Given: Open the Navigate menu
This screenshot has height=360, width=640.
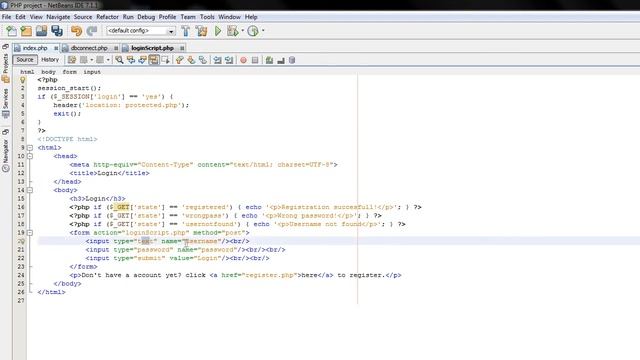Looking at the screenshot, I should tap(58, 17).
